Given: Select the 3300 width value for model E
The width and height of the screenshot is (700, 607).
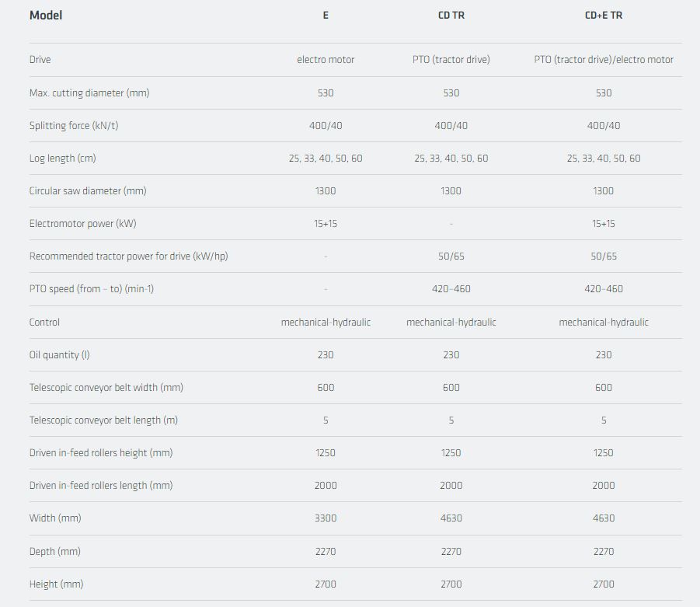Looking at the screenshot, I should (x=326, y=518).
